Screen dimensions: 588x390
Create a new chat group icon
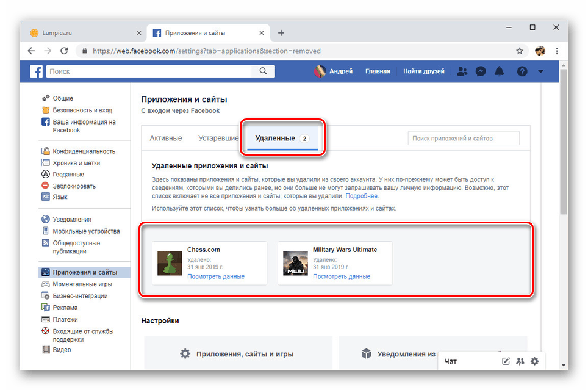[520, 361]
